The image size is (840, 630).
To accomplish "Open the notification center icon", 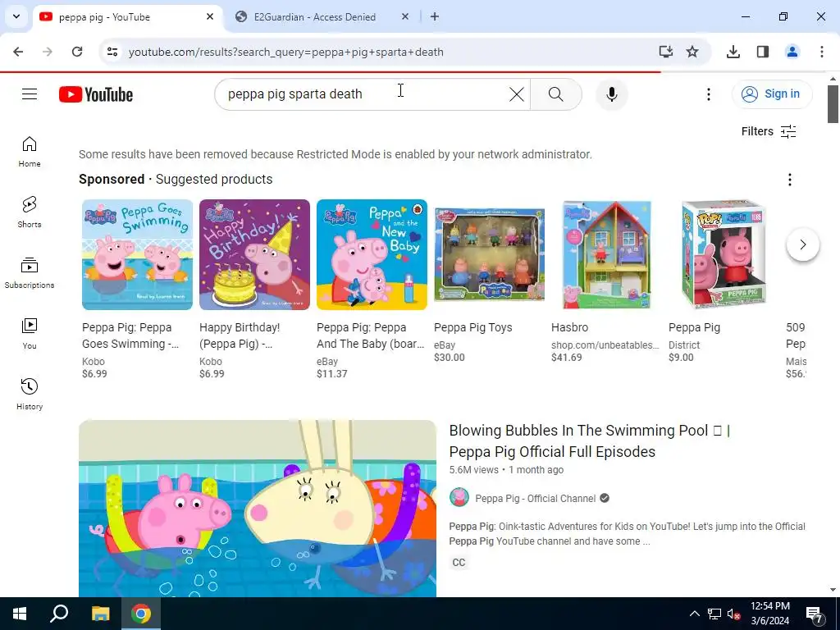I will 815,614.
